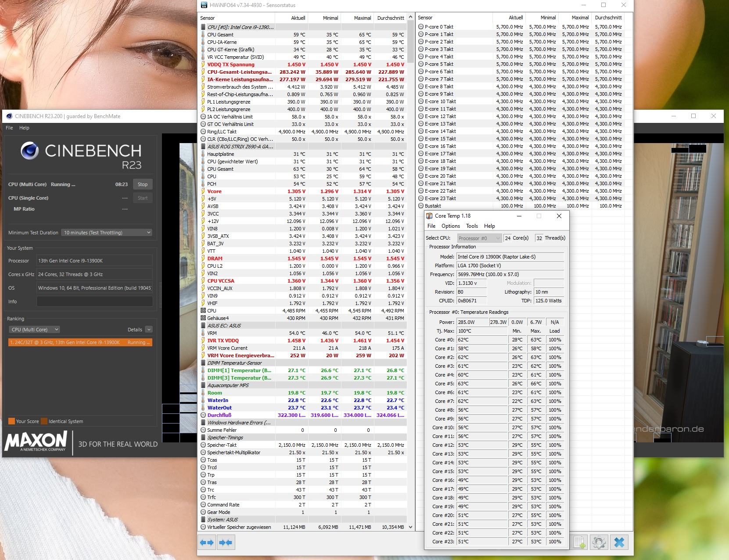Click thermometer icon beside CPU GT-Kerne (Grafik)
Viewport: 729px width, 560px height.
pos(203,50)
